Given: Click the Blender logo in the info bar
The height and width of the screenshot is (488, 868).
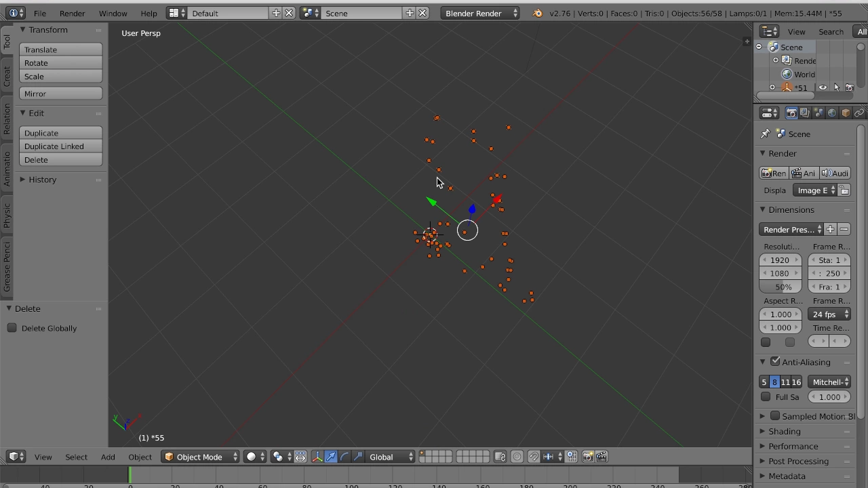Looking at the screenshot, I should pos(537,13).
